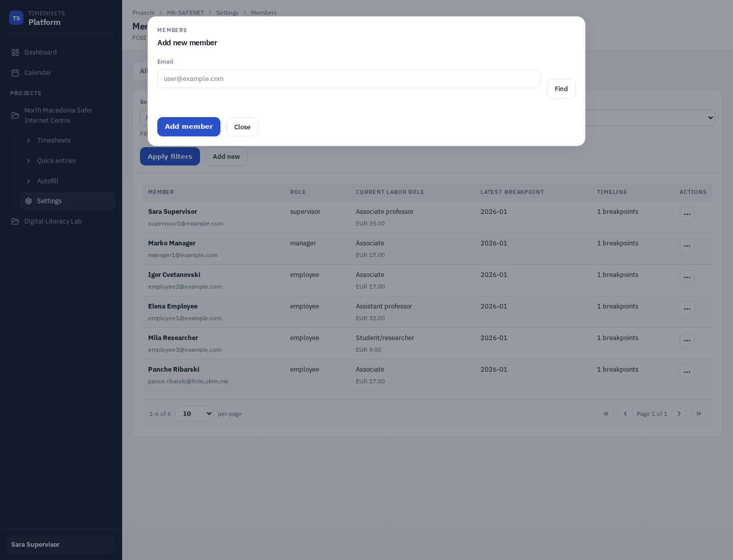The height and width of the screenshot is (560, 733).
Task: Open Dashboard from the sidebar icon
Action: coord(15,52)
